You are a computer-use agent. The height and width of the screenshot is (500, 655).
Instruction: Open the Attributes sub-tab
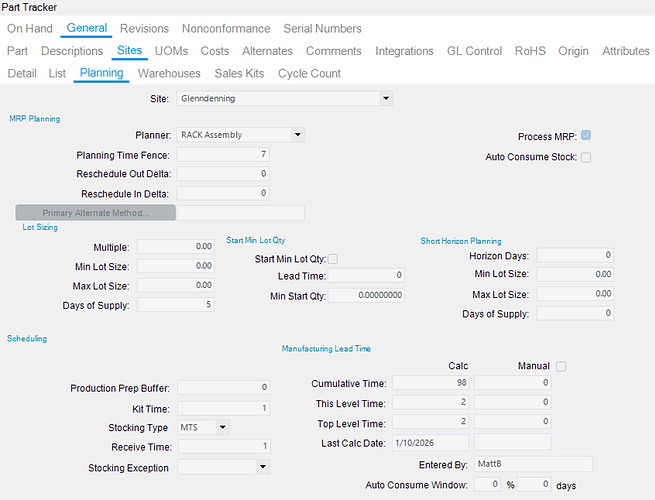coord(626,51)
